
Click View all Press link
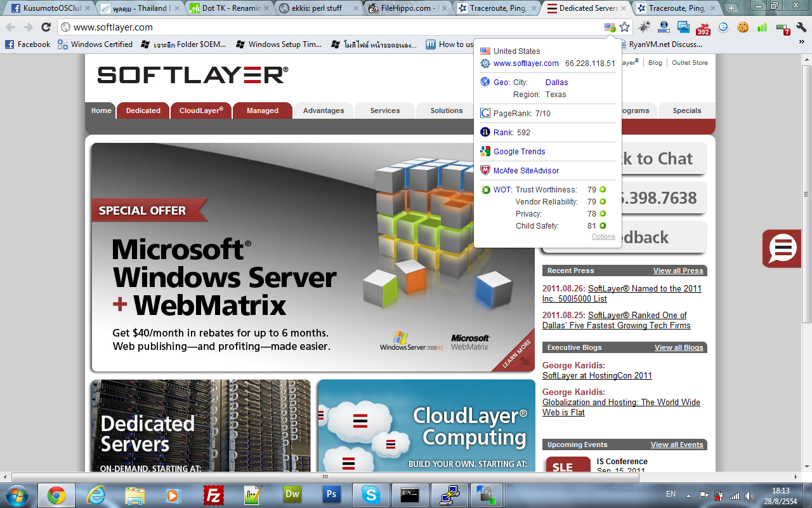pos(678,271)
